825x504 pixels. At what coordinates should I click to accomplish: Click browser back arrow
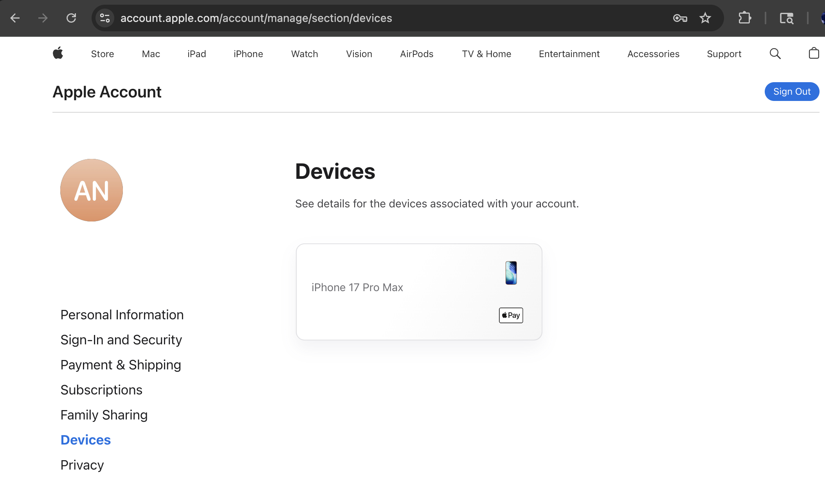[x=15, y=18]
